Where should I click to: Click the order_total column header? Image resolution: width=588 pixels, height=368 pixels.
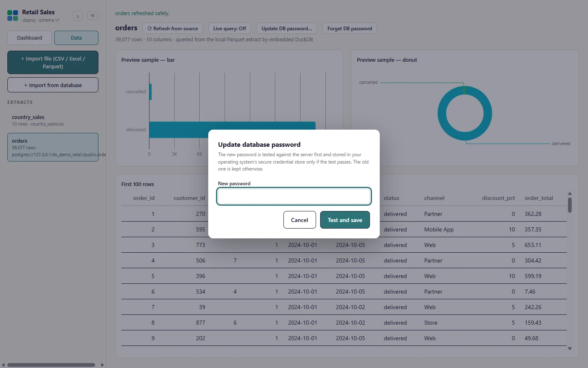[x=539, y=198]
